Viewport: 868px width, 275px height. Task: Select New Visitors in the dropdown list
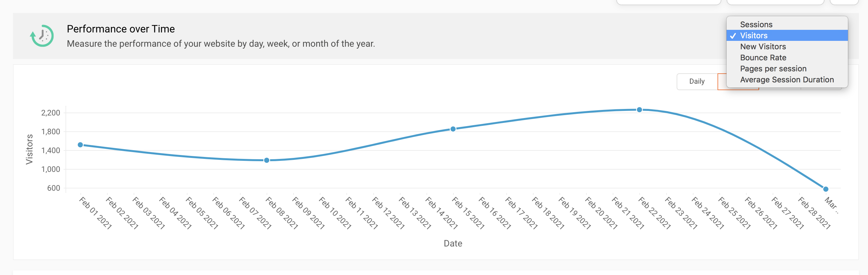pyautogui.click(x=763, y=46)
